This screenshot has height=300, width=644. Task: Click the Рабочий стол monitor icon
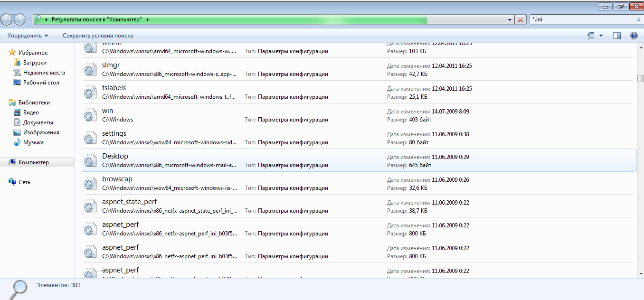17,82
